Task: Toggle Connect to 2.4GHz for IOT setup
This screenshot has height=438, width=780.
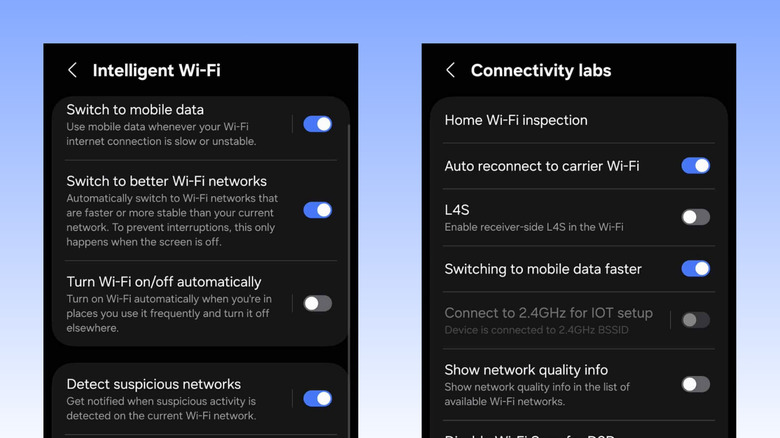Action: [x=695, y=320]
